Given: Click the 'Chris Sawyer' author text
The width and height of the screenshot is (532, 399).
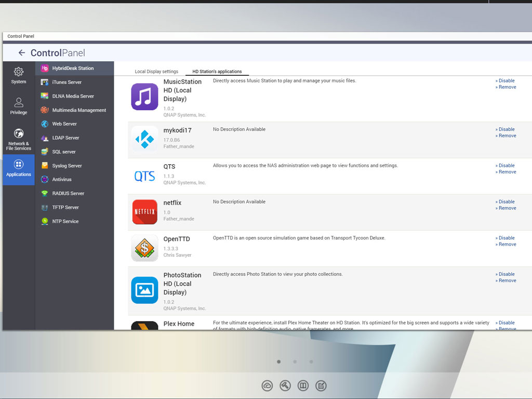Looking at the screenshot, I should tap(178, 255).
